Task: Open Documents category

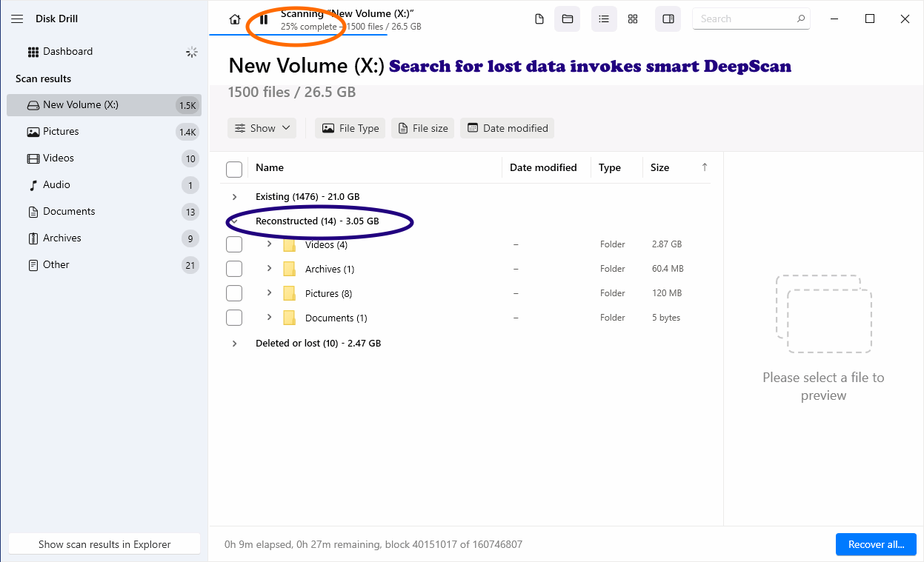Action: click(x=104, y=212)
